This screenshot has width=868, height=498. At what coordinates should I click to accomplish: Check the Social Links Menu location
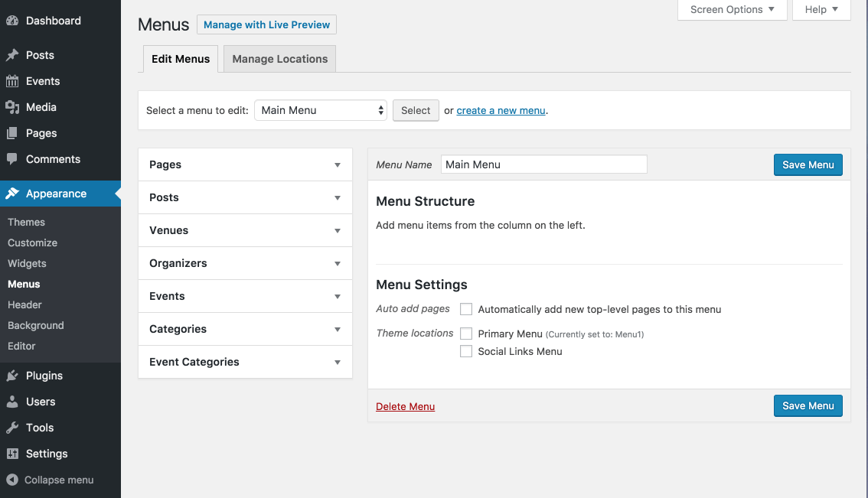[x=466, y=351]
